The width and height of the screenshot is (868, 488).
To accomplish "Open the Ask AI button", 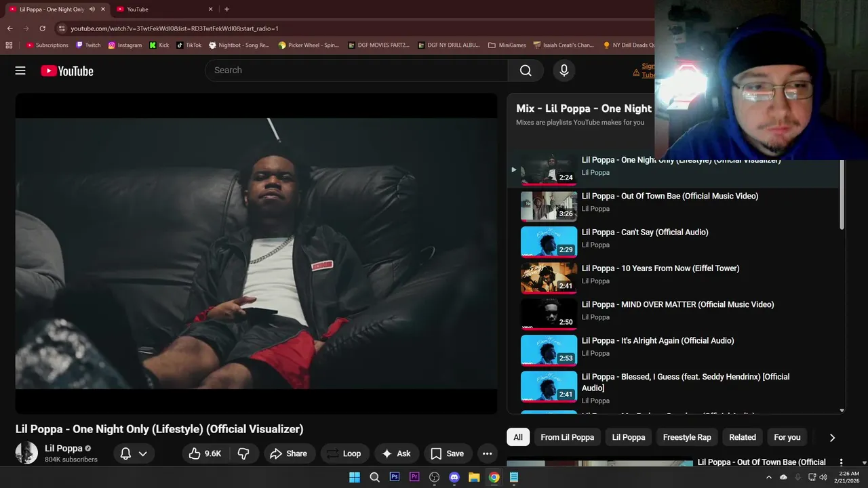I will (x=397, y=453).
